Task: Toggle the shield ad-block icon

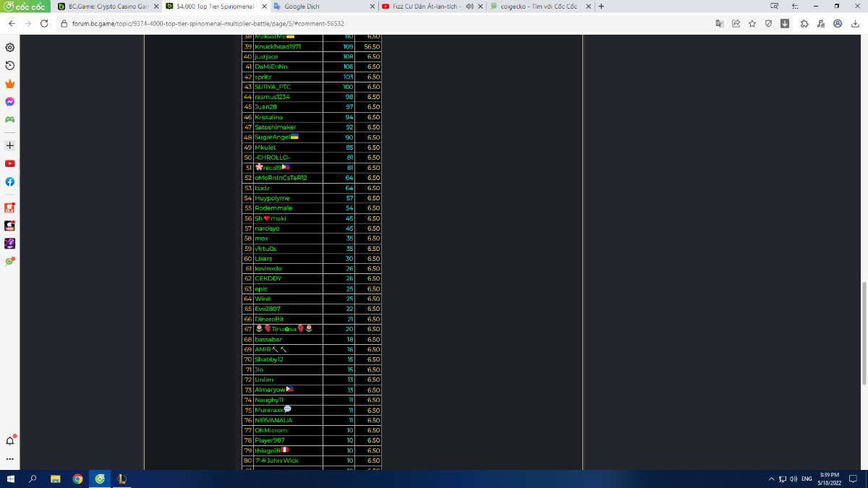Action: 769,23
